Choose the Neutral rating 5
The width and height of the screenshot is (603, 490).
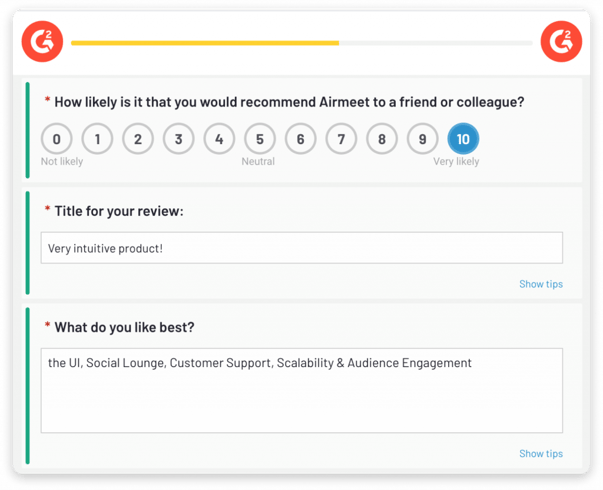click(x=260, y=139)
